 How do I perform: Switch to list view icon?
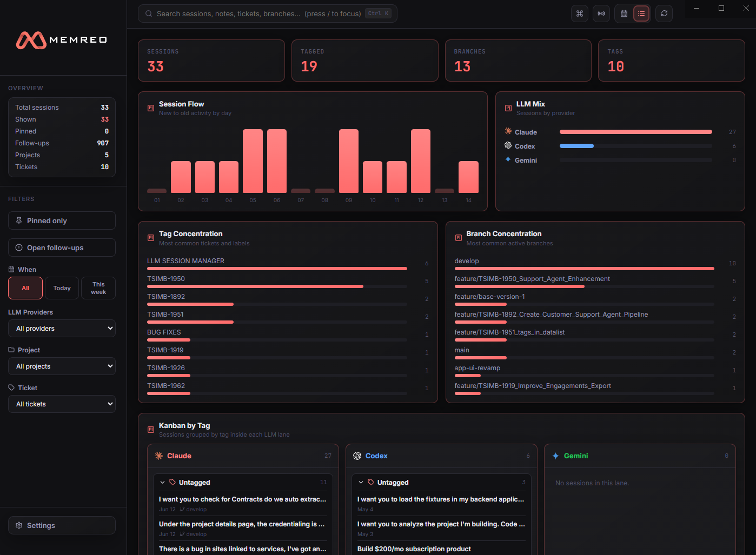coord(641,14)
